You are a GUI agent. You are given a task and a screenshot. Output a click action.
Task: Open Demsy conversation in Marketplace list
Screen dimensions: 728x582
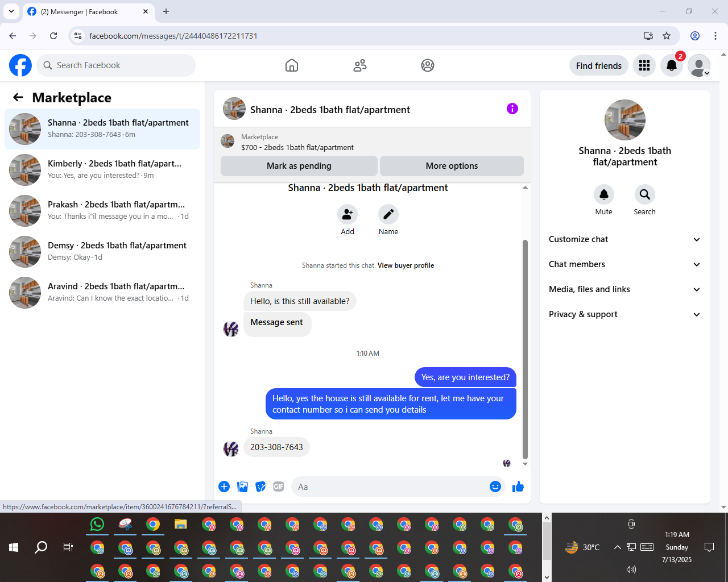[102, 252]
